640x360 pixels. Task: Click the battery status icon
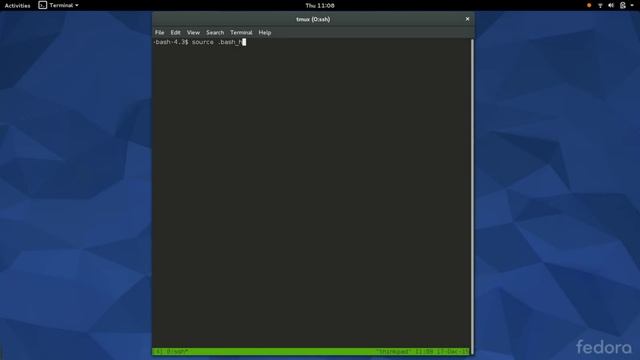click(622, 5)
